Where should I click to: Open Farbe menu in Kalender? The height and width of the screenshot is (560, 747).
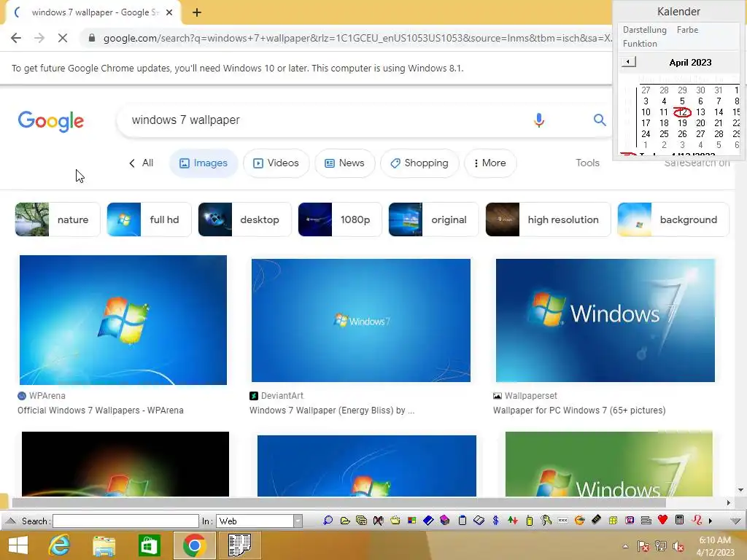pos(687,29)
